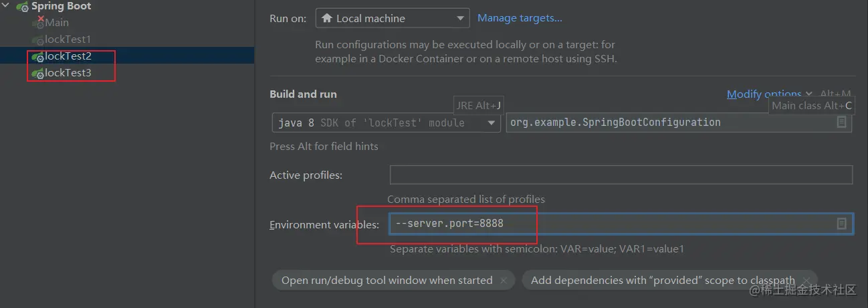The height and width of the screenshot is (308, 868).
Task: Remove the 'Open run/debug tool window' option chip
Action: (504, 281)
